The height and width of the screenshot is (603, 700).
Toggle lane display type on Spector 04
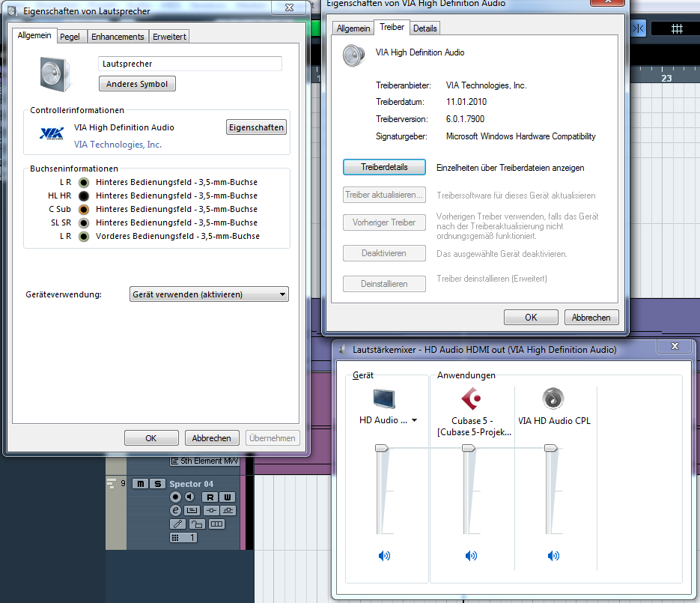click(192, 511)
